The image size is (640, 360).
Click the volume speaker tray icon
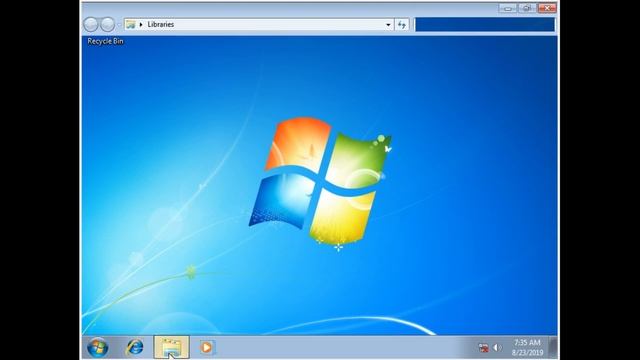tap(497, 348)
